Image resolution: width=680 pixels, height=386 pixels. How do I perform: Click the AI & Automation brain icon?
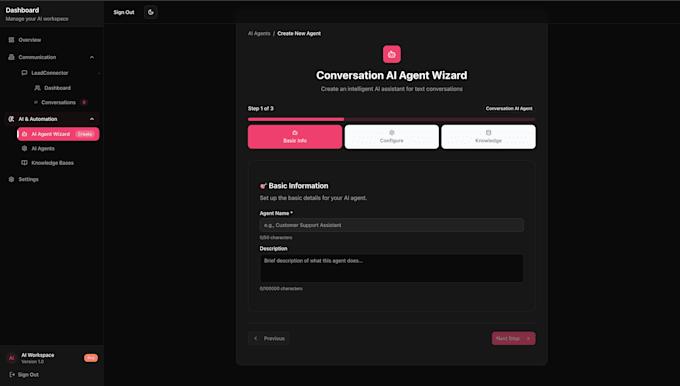(11, 119)
